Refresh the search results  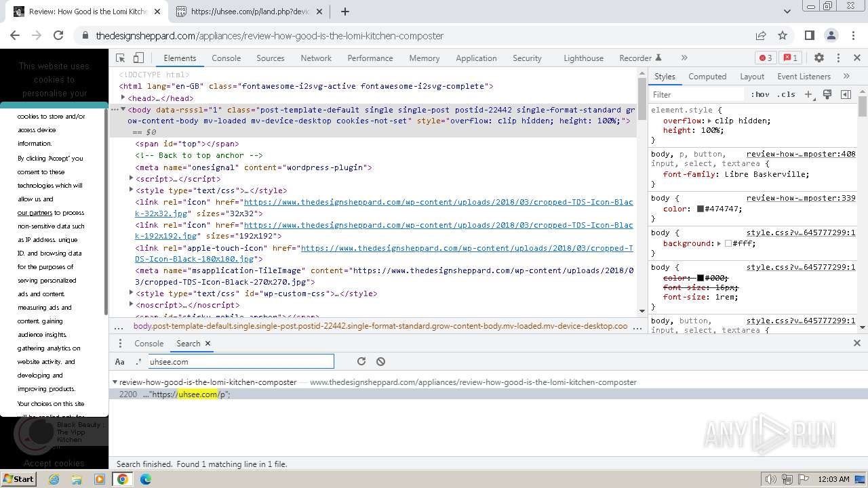pos(361,362)
